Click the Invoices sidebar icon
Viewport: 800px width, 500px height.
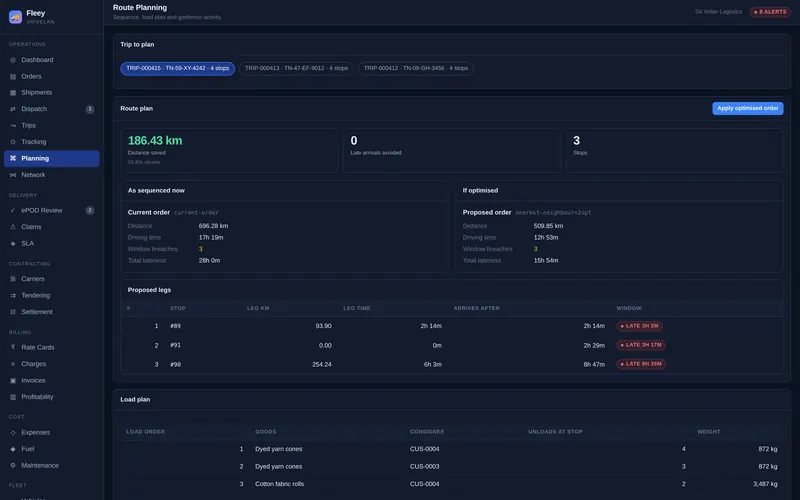[13, 381]
